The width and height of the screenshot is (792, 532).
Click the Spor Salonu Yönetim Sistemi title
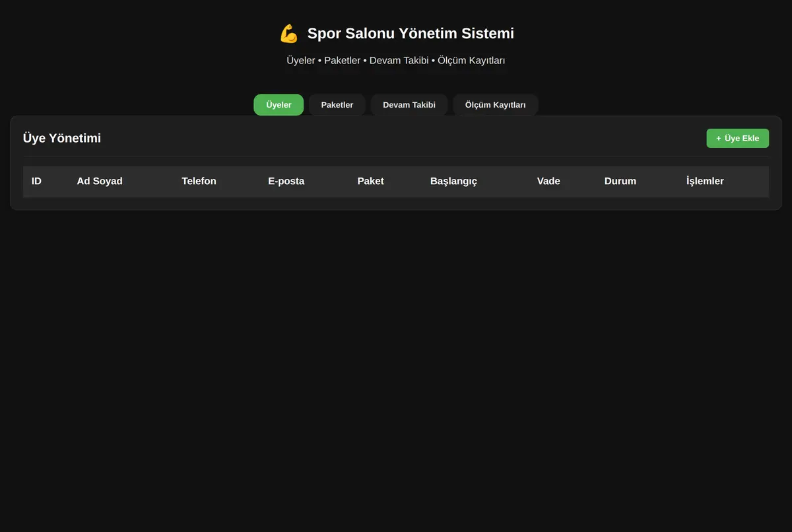point(411,34)
